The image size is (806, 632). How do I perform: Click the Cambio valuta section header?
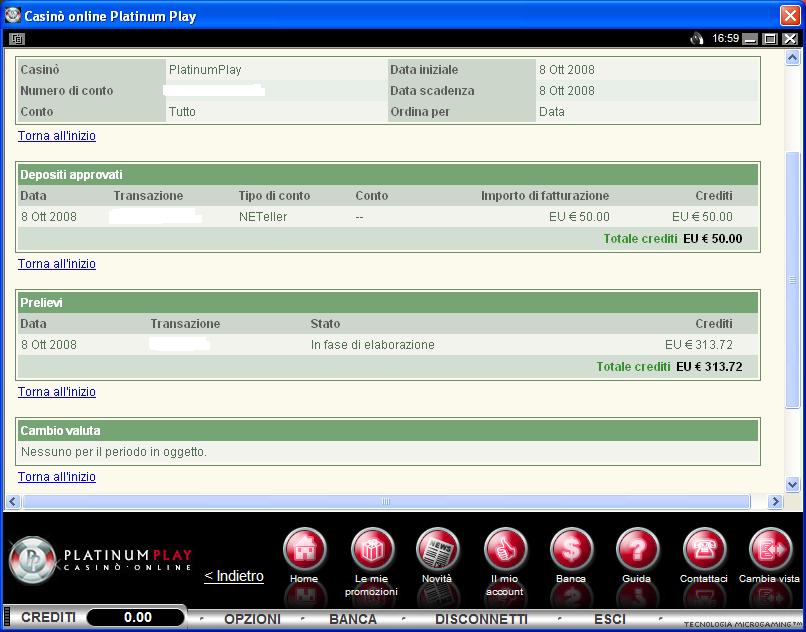coord(388,431)
